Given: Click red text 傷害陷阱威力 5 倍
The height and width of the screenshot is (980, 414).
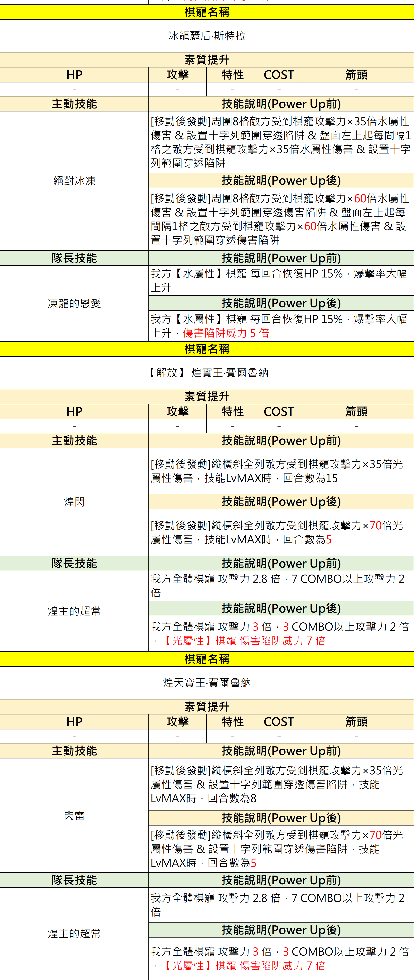Looking at the screenshot, I should [x=226, y=333].
